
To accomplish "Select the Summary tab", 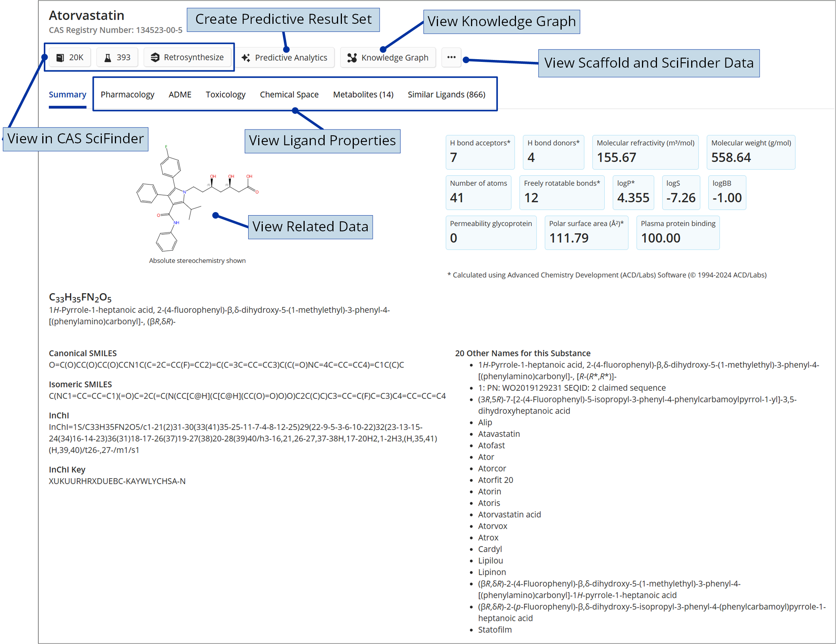I will [x=67, y=95].
